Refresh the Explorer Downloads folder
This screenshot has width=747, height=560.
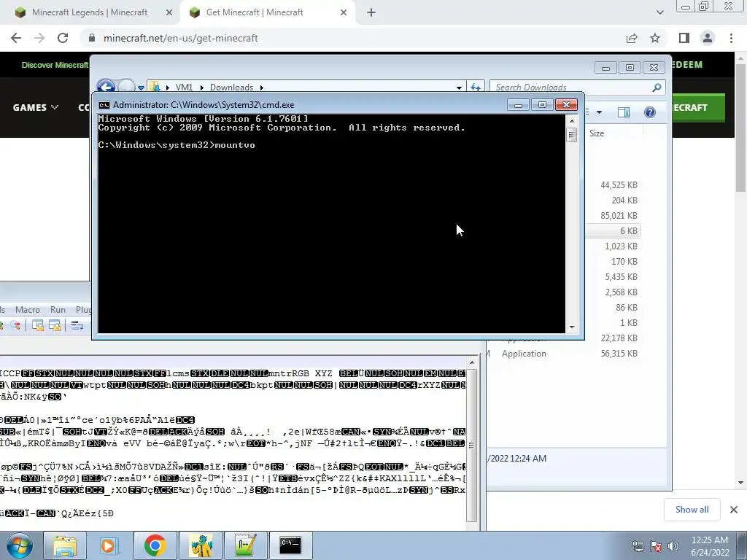pyautogui.click(x=476, y=87)
